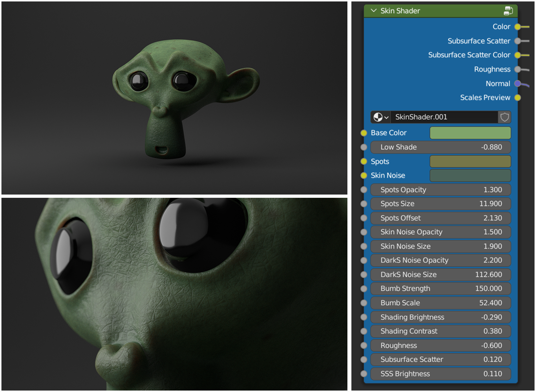Viewport: 536px width, 392px height.
Task: Open the Base Color green swatch
Action: (x=470, y=133)
